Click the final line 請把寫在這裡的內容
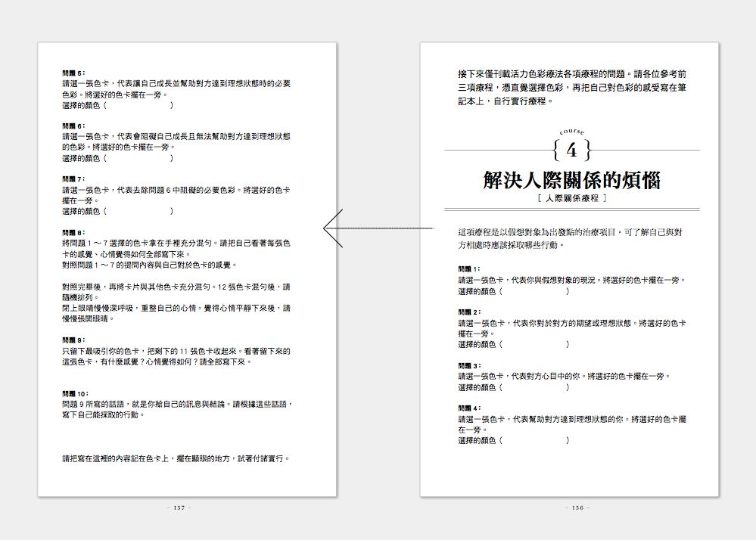Screen dimensions: 756x540 [176, 458]
